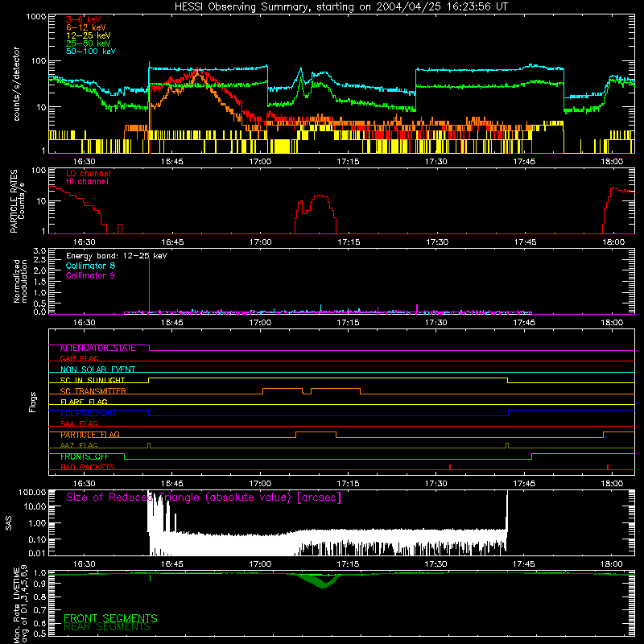Click the ATTENUATOR_STATE flag label
The height and width of the screenshot is (644, 644).
coord(97,348)
